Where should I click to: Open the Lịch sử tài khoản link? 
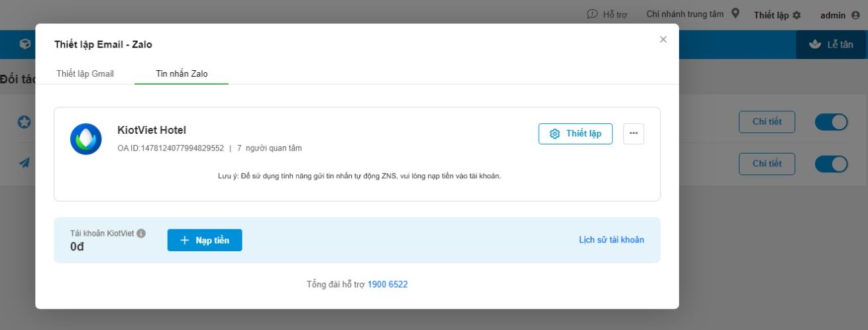point(611,240)
